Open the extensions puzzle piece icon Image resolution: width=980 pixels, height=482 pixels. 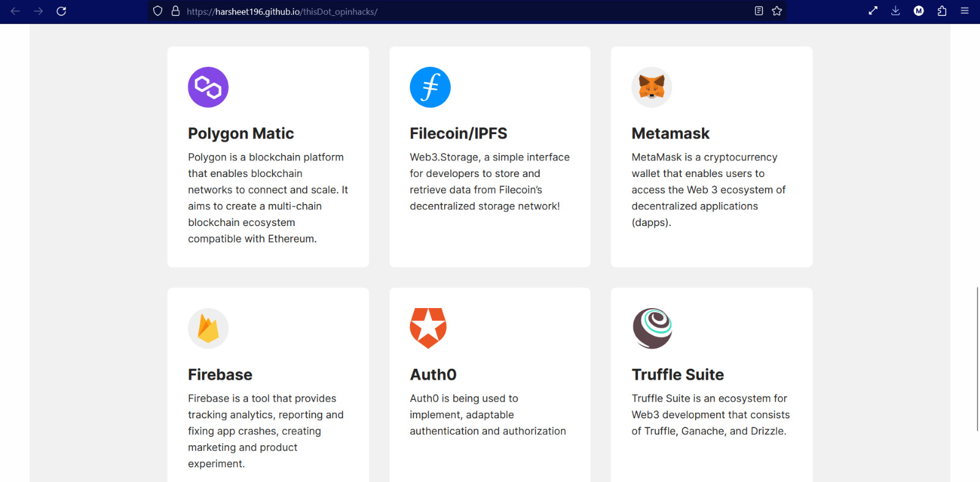tap(942, 11)
